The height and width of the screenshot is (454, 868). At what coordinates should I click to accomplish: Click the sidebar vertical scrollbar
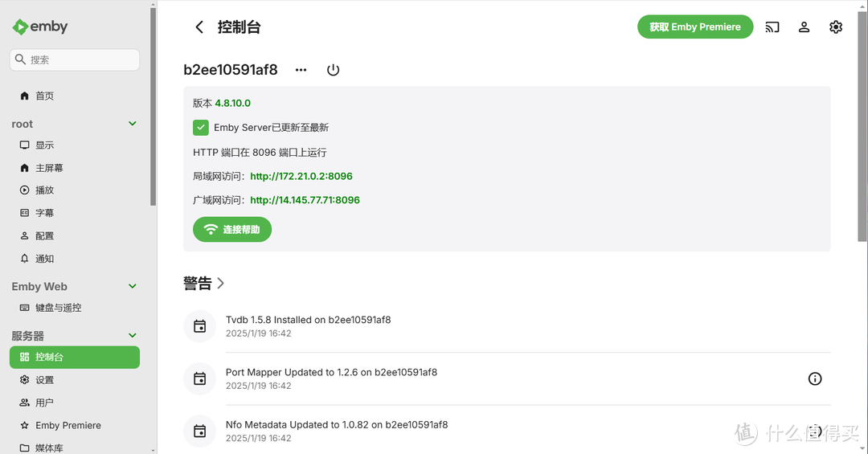153,105
